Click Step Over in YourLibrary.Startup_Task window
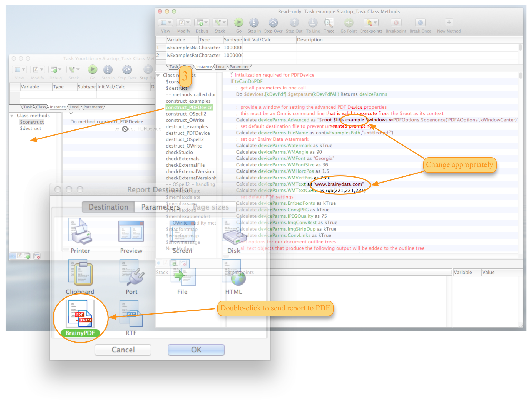Screen dimensions: 532x409 point(127,69)
